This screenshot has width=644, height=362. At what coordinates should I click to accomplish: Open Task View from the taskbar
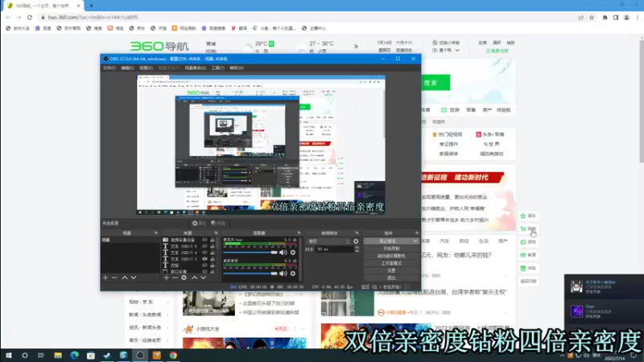41,356
